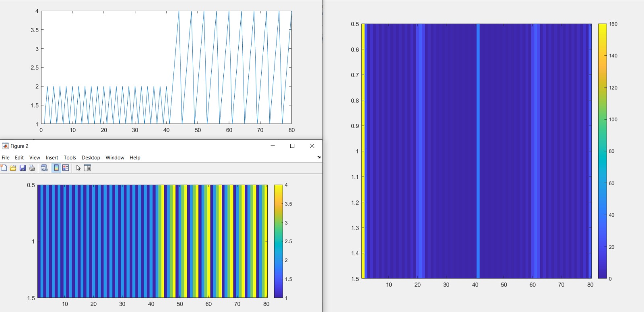Screen dimensions: 644x312
Task: Open the Property Inspector icon
Action: click(87, 168)
